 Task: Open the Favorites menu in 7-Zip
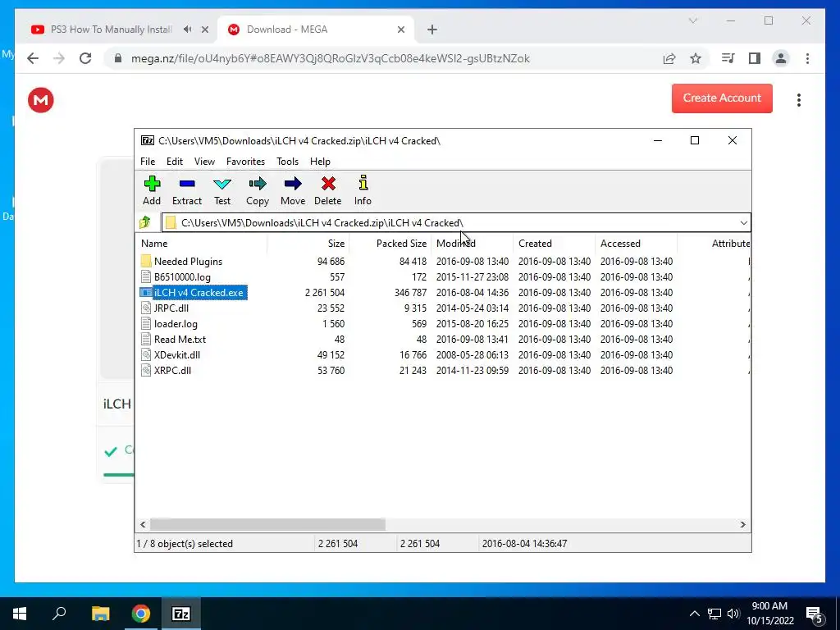coord(245,162)
